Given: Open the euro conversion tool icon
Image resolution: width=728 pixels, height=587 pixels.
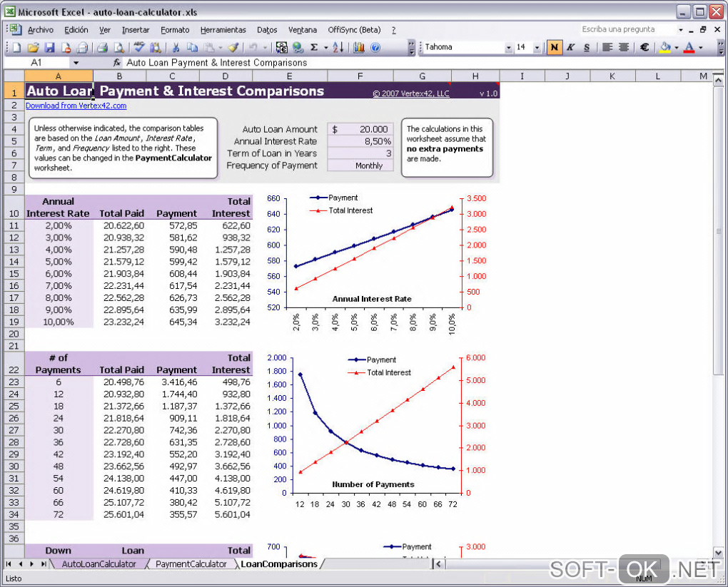Looking at the screenshot, I should tap(281, 47).
